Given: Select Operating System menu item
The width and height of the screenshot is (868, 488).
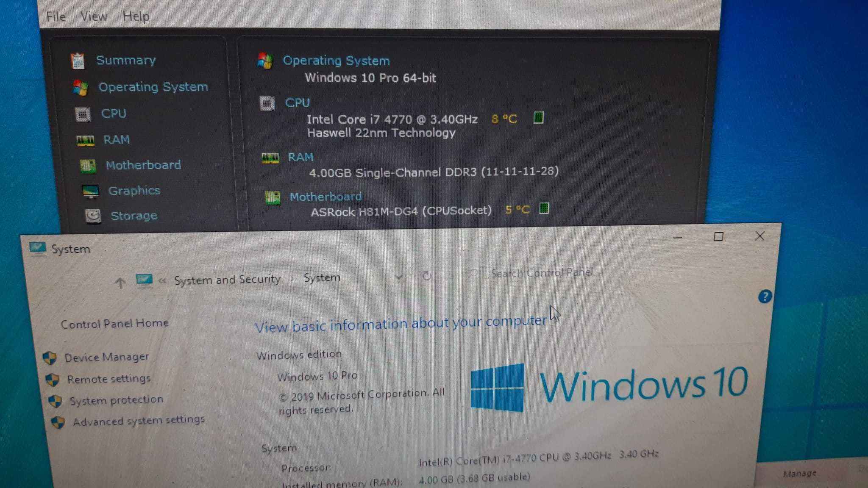Looking at the screenshot, I should (152, 86).
